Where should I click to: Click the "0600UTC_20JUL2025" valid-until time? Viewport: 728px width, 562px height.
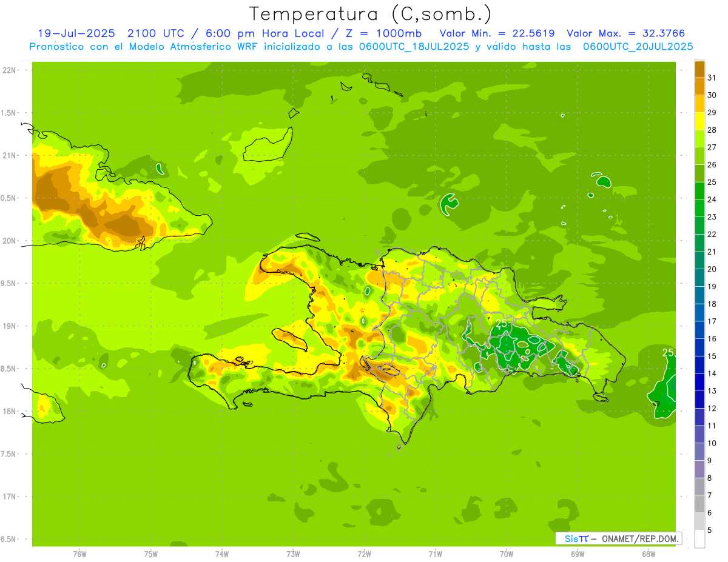(638, 47)
